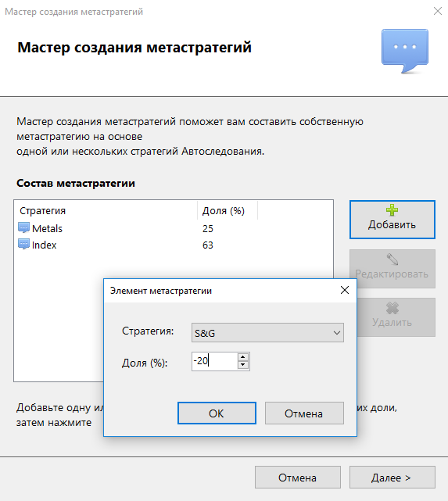The height and width of the screenshot is (501, 448).
Task: Close the Мастер создания метастратегий window
Action: [438, 11]
